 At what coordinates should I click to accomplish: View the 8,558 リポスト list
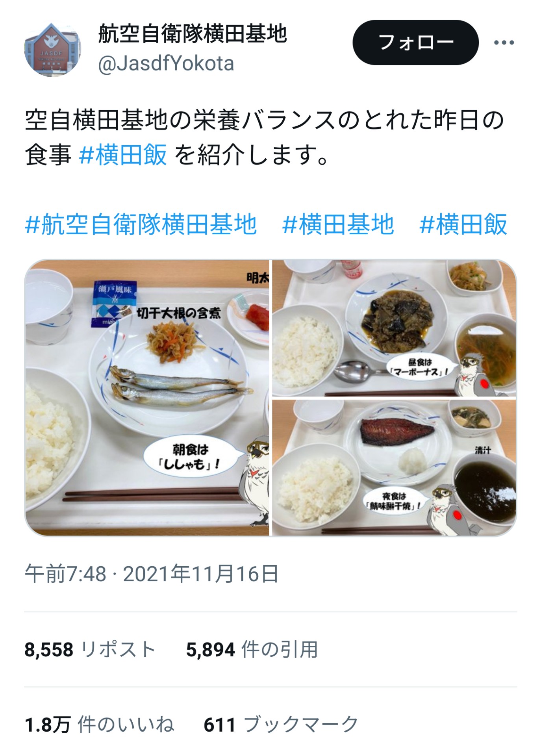pos(90,649)
